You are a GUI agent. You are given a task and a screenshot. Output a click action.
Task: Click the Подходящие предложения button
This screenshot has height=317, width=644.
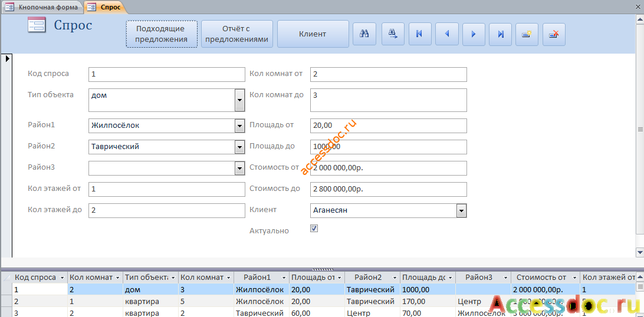[x=162, y=34]
